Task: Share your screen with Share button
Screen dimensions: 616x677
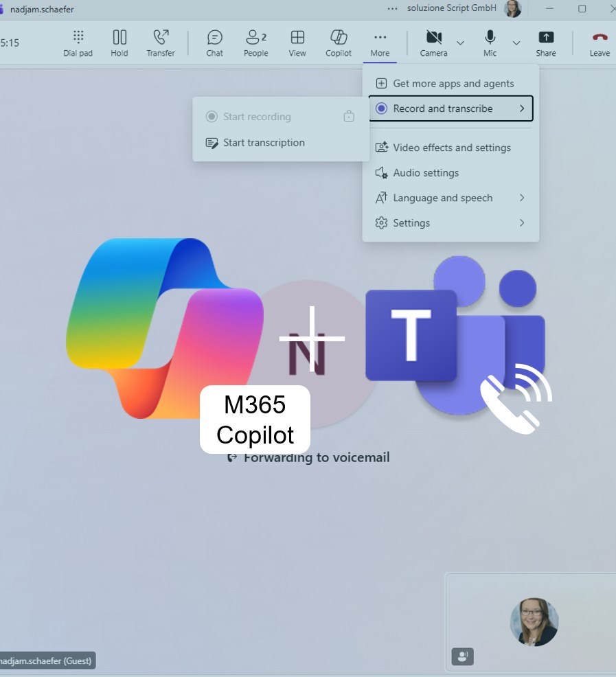Action: pyautogui.click(x=546, y=43)
